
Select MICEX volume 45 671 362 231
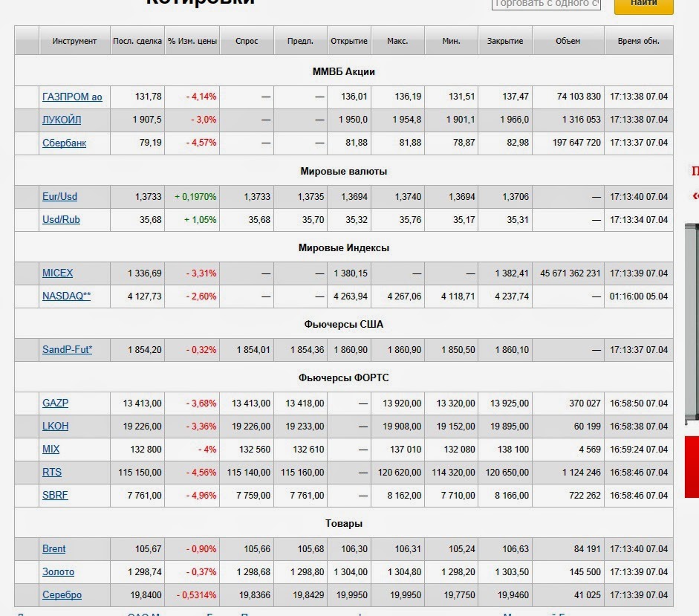pyautogui.click(x=570, y=273)
